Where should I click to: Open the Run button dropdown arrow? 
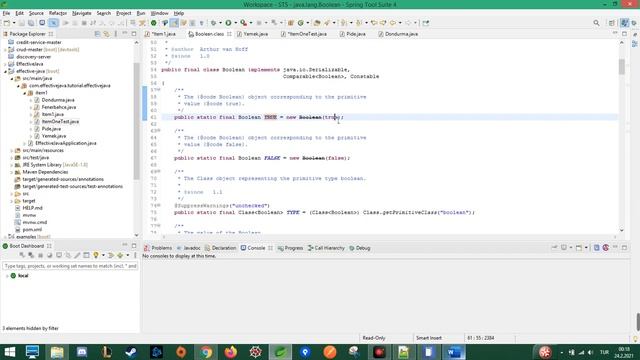click(235, 23)
